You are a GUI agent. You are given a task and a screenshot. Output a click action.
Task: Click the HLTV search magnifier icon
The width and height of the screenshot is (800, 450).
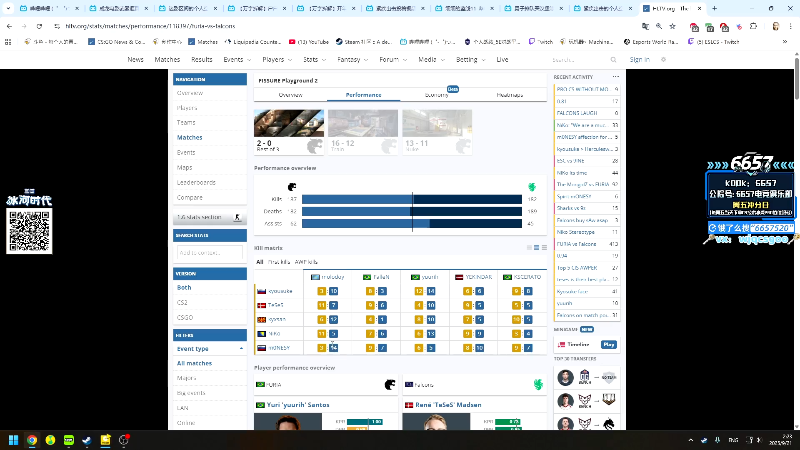coord(613,60)
